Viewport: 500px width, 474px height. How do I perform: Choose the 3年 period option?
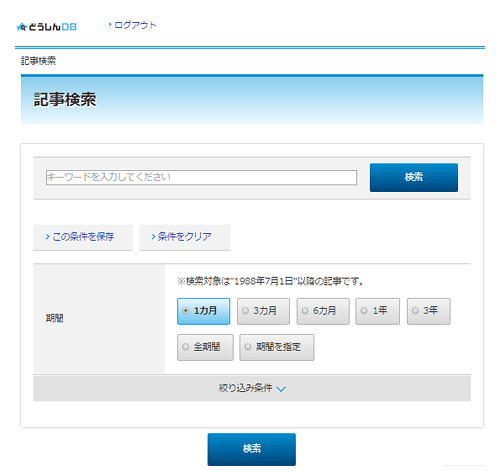point(428,311)
